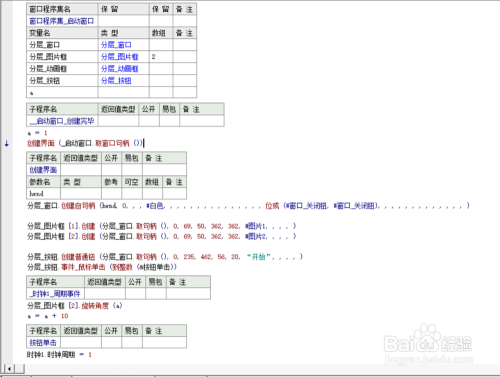This screenshot has height=377, width=500.
Task: Click the horizontal scrollbar left arrow
Action: (x=9, y=369)
